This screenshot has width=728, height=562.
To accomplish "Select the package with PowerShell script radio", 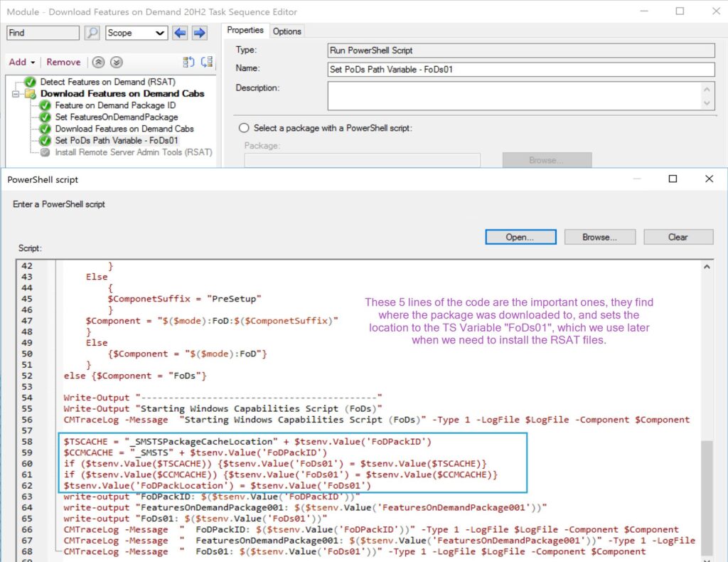I will [244, 128].
